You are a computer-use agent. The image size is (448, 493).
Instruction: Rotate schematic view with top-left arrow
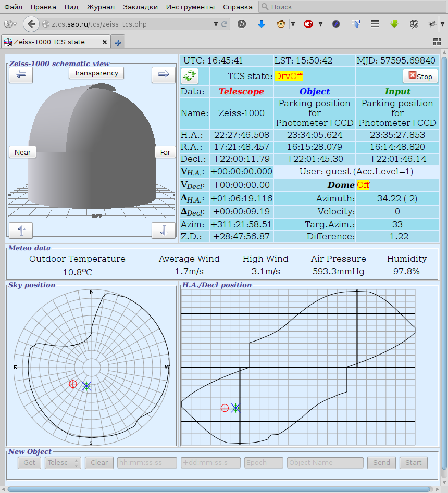tap(21, 75)
